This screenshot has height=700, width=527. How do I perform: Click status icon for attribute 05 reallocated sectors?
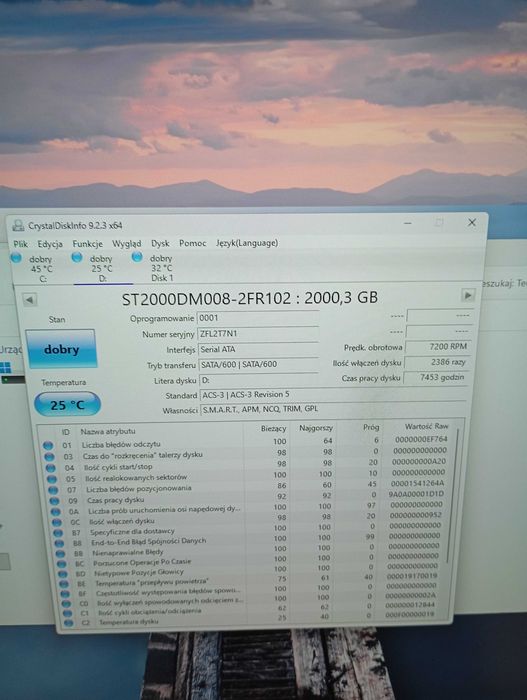52,479
